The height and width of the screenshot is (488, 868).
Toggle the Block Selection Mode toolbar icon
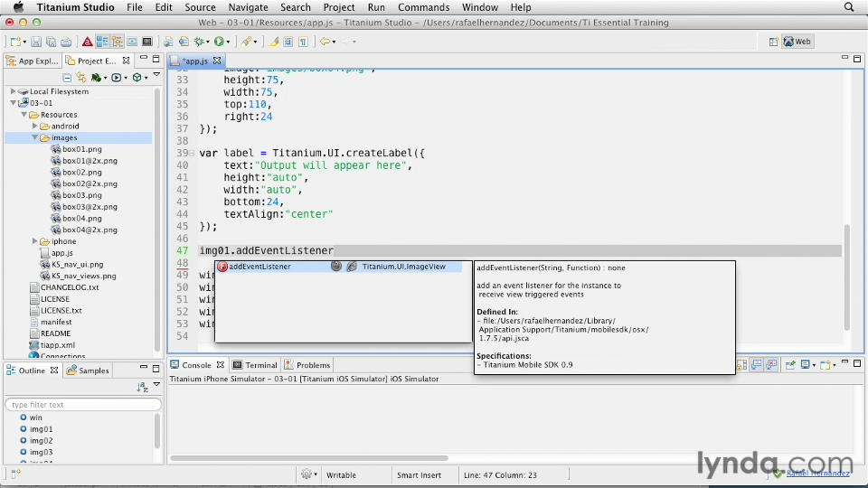click(288, 42)
